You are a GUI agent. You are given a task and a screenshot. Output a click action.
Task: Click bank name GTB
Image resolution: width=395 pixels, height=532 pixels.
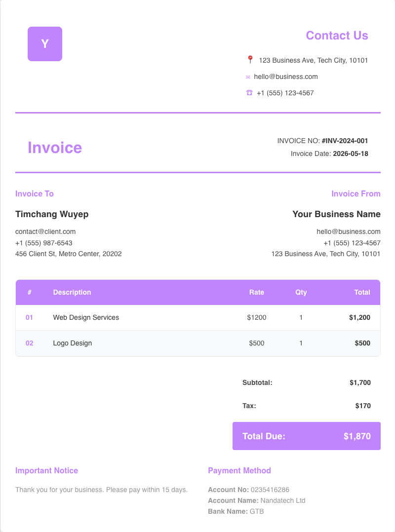pos(257,512)
